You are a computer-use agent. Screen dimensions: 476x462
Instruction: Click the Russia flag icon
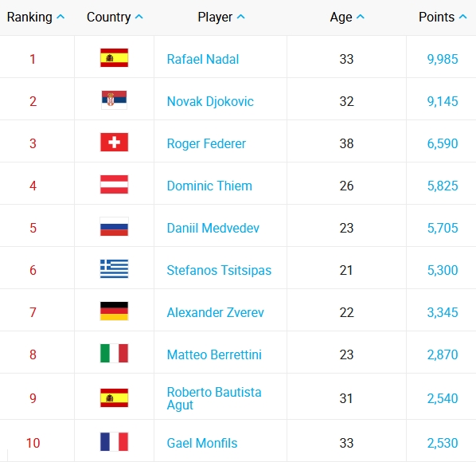(x=114, y=226)
